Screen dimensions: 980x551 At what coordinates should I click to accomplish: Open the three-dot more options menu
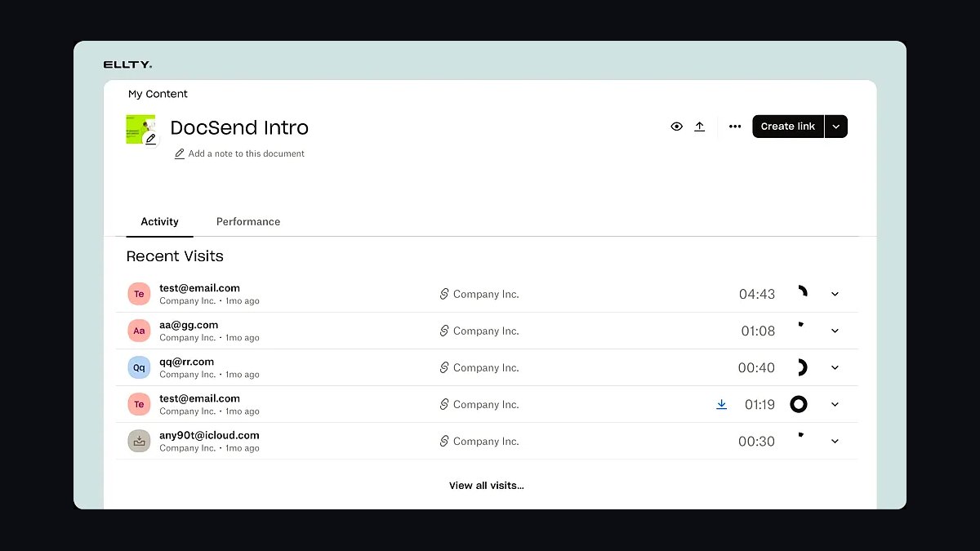tap(735, 127)
